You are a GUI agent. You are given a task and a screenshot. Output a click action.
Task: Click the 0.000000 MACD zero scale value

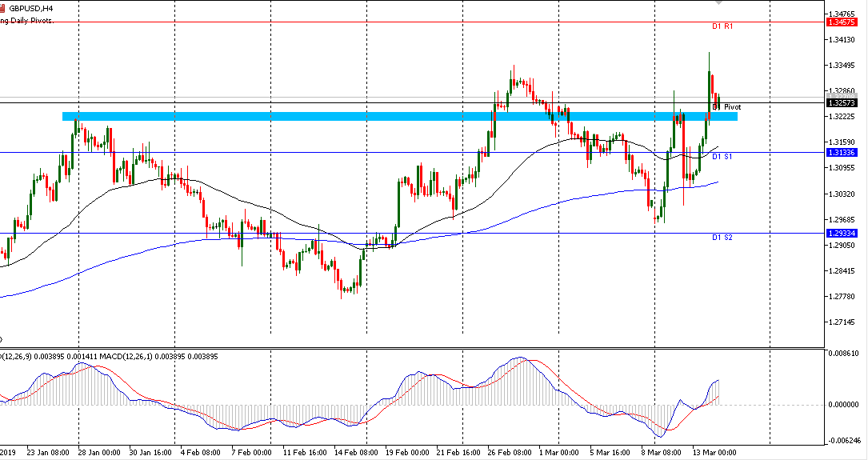tap(845, 405)
